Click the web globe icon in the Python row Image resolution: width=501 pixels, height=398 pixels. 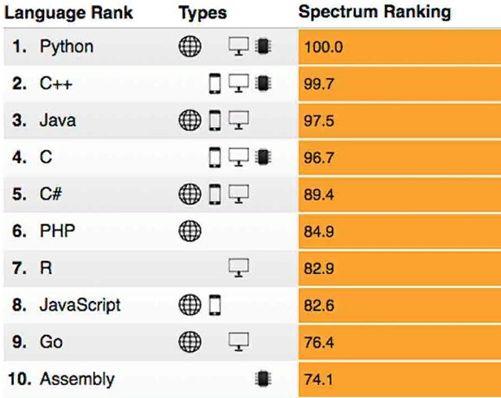point(190,46)
